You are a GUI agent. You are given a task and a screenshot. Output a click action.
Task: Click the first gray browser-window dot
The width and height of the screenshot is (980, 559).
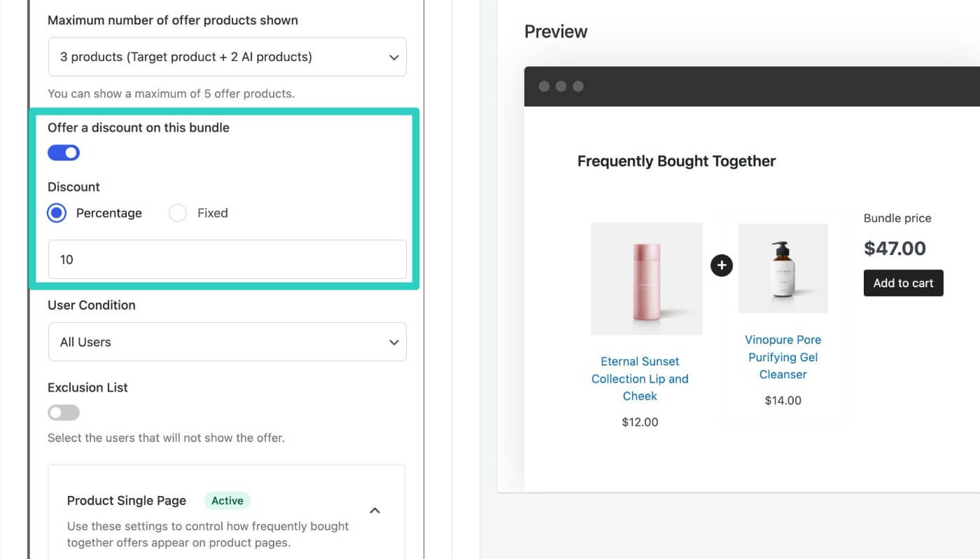pos(544,86)
